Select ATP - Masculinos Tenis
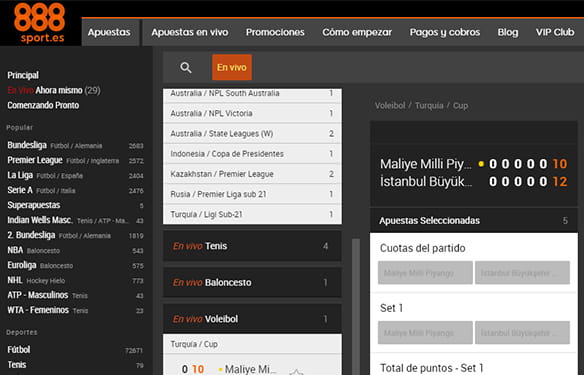This screenshot has height=375, width=584. coord(75,295)
